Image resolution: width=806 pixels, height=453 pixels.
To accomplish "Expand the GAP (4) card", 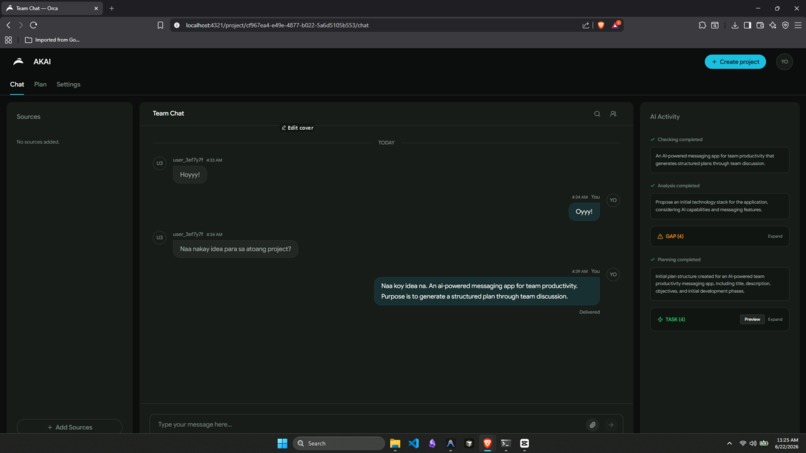I will click(x=775, y=237).
